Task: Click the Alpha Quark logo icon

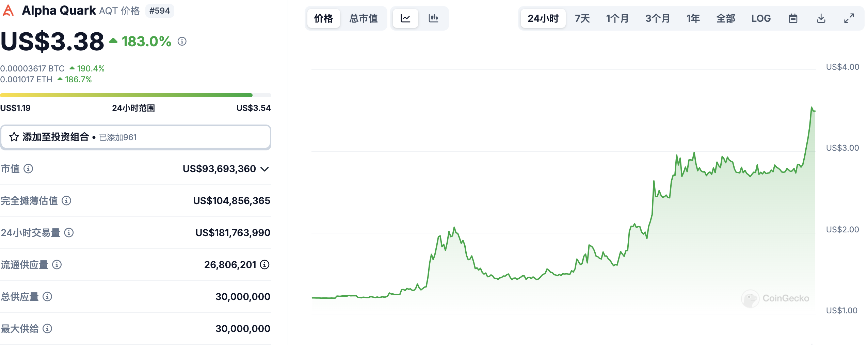Action: [8, 11]
